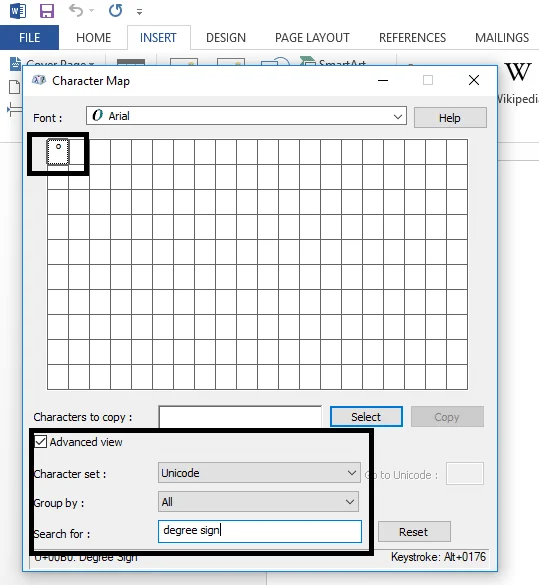Switch to the HOME tab
The image size is (539, 585).
(x=93, y=38)
